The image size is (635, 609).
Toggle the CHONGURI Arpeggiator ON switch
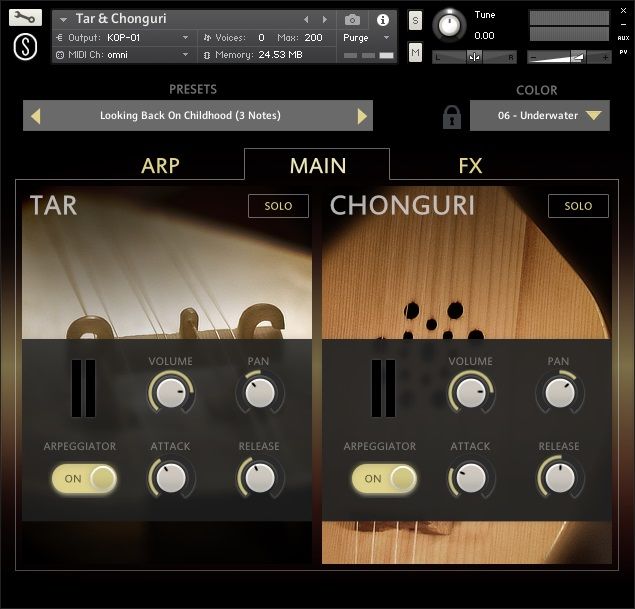[x=384, y=478]
